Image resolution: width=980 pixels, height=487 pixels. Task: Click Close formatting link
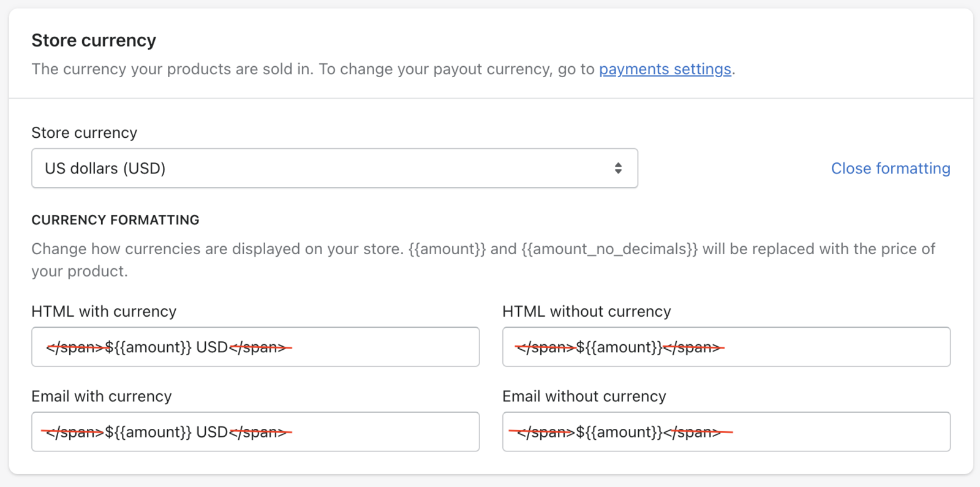coord(890,168)
